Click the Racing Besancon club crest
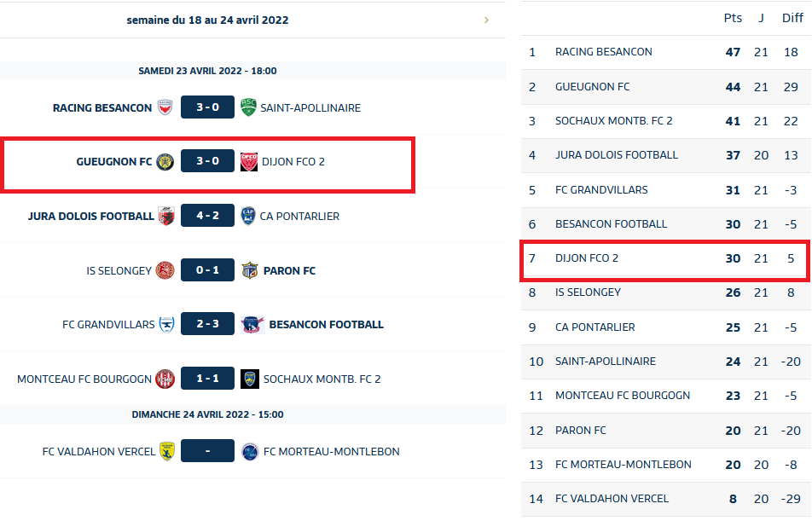812x521 pixels. pos(165,107)
